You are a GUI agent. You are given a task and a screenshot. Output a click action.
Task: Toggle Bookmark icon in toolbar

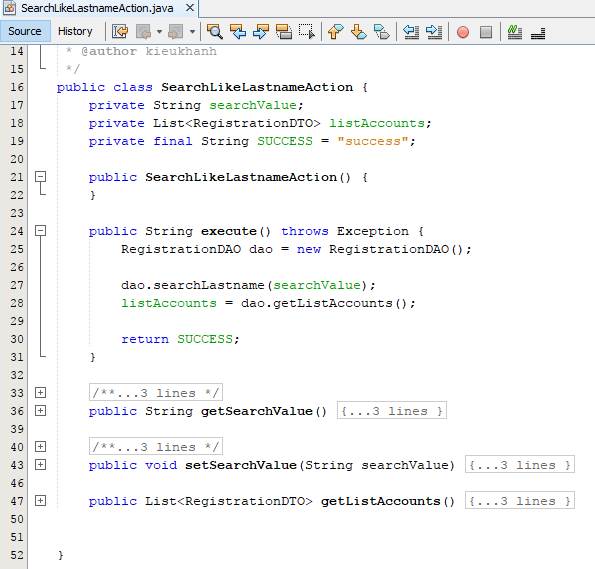pyautogui.click(x=381, y=32)
